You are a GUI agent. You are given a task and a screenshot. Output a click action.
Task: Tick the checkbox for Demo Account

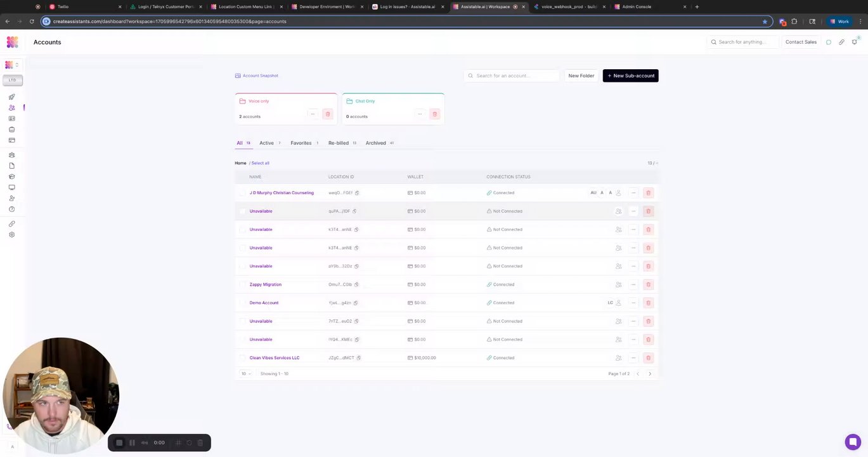point(242,303)
